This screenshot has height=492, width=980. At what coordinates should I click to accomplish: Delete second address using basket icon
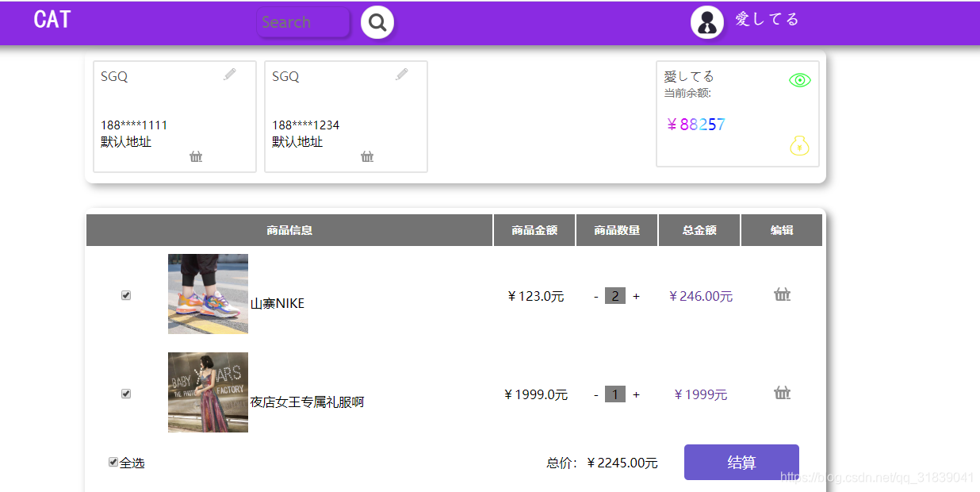(367, 156)
